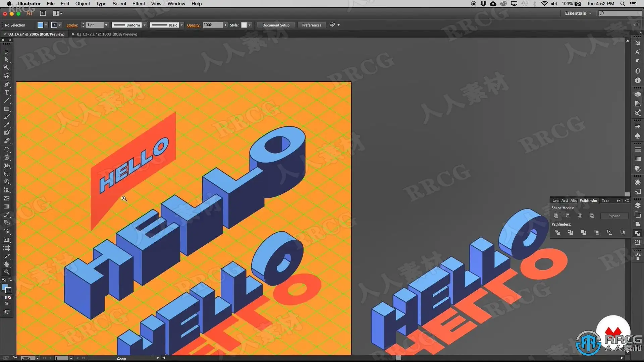
Task: Switch to the Align panel tab
Action: (574, 200)
